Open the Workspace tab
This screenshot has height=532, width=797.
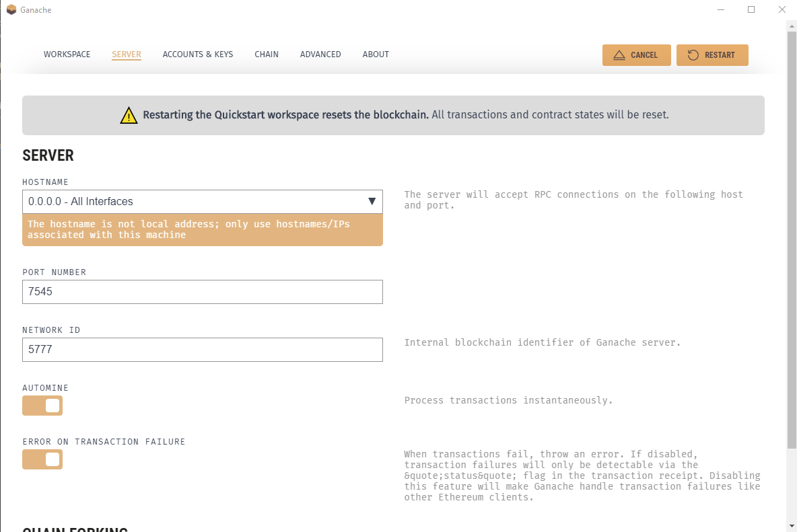(x=67, y=54)
